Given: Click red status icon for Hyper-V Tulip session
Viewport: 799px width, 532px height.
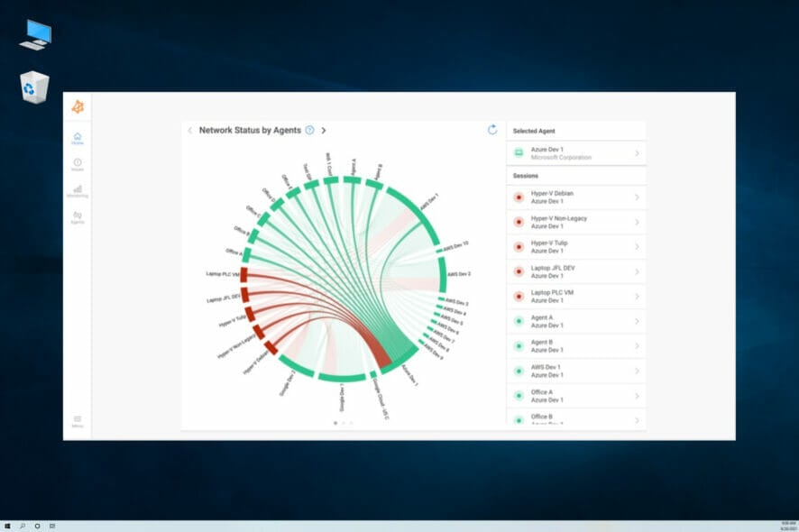Looking at the screenshot, I should tap(519, 247).
